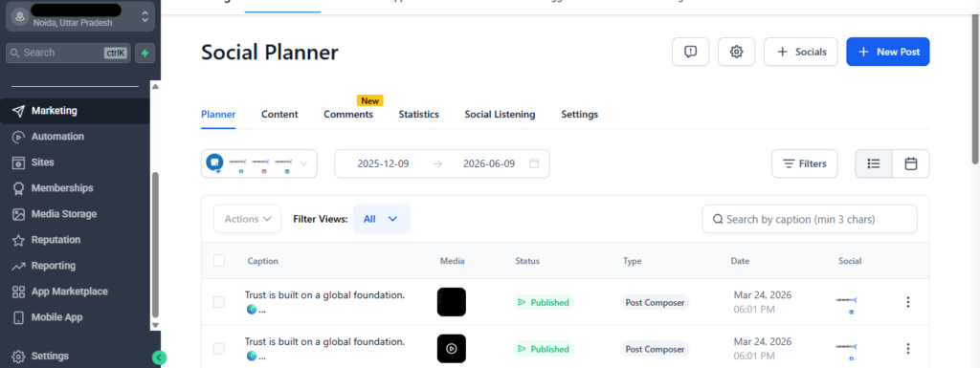Click Post Composer type in second row
980x368 pixels.
point(655,349)
